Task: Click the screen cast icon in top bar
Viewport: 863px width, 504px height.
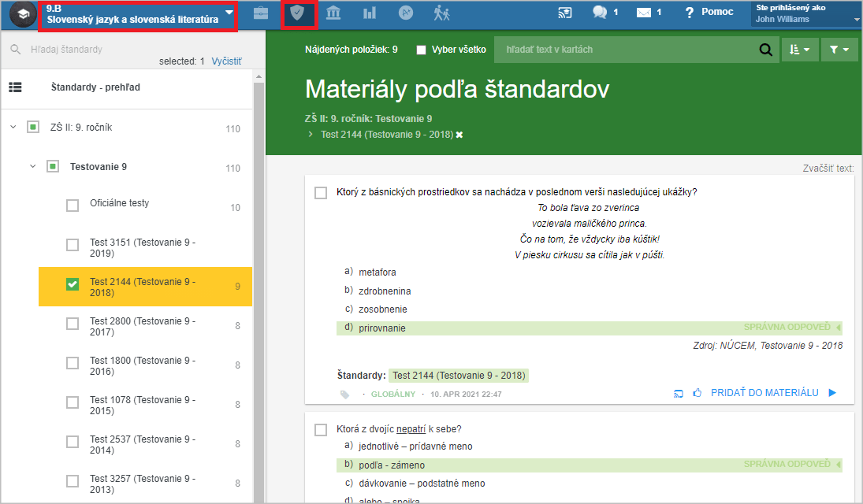Action: (x=565, y=13)
